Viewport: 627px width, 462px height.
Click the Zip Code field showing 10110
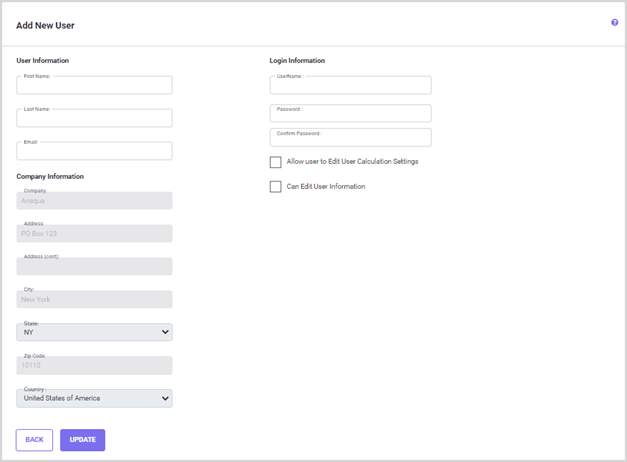pyautogui.click(x=94, y=366)
